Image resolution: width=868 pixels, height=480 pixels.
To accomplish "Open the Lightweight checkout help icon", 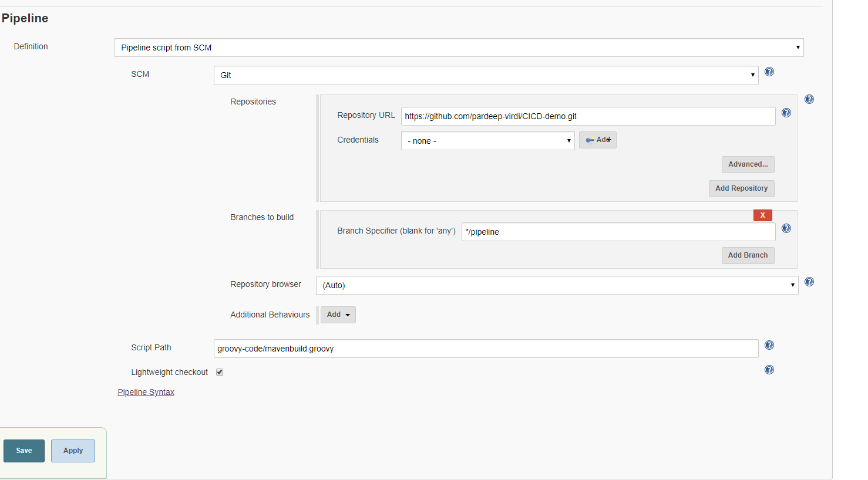I will click(769, 370).
